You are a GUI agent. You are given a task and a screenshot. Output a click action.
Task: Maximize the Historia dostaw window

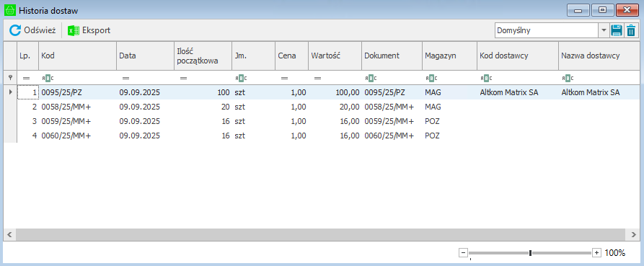tap(602, 10)
